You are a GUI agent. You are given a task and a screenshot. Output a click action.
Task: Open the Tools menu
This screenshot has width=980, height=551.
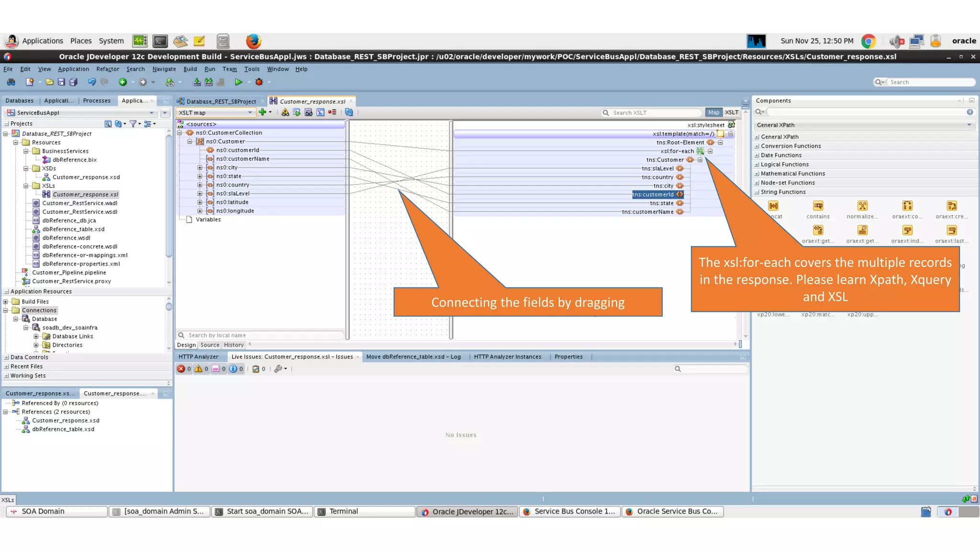click(x=252, y=69)
